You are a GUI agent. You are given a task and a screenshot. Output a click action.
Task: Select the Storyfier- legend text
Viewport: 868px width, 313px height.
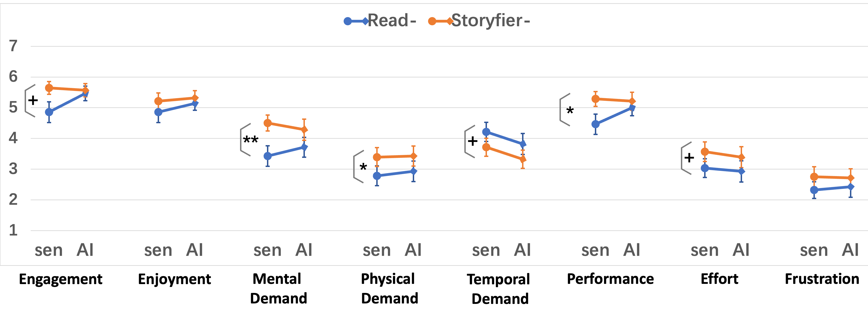tap(490, 21)
